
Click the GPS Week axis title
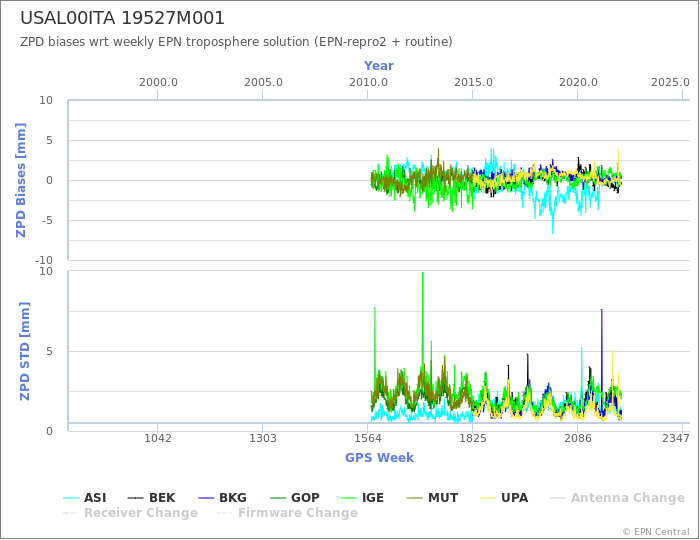[x=379, y=458]
